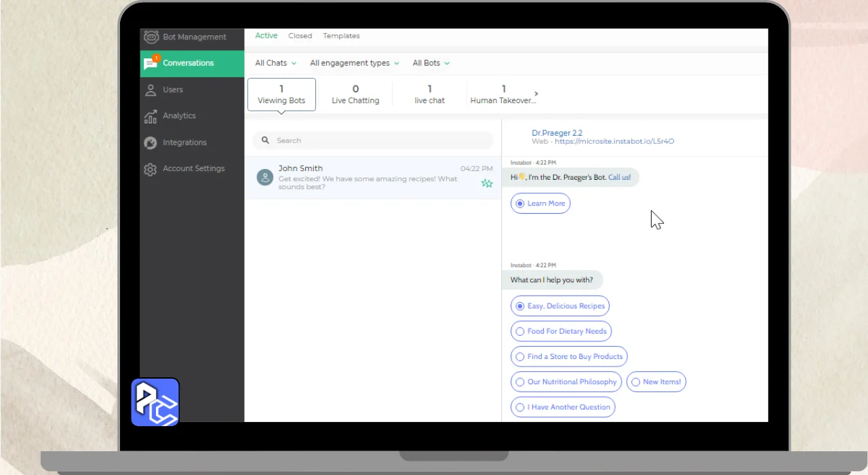Click the search magnifier icon
This screenshot has width=868, height=475.
(x=265, y=140)
